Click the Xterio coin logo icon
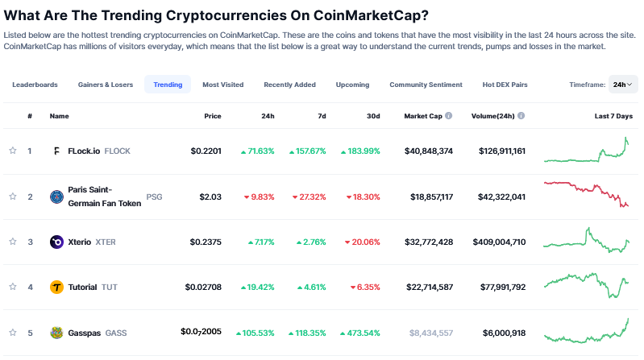 pyautogui.click(x=56, y=242)
